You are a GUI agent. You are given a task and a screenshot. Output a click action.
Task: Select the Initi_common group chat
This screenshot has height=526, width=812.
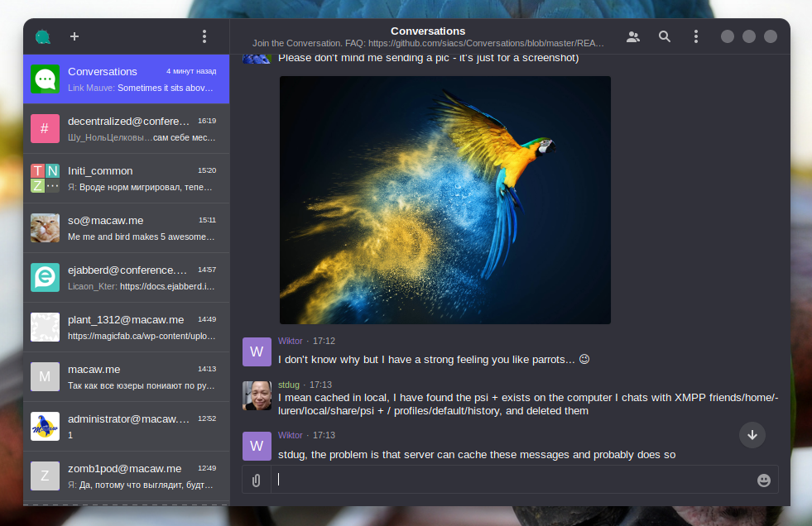click(x=124, y=178)
